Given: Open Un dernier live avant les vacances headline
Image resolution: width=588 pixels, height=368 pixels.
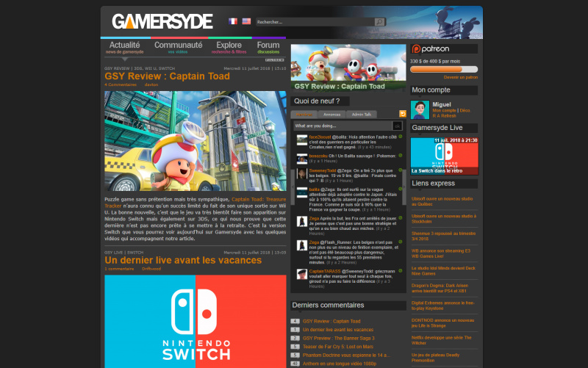Looking at the screenshot, I should [183, 261].
